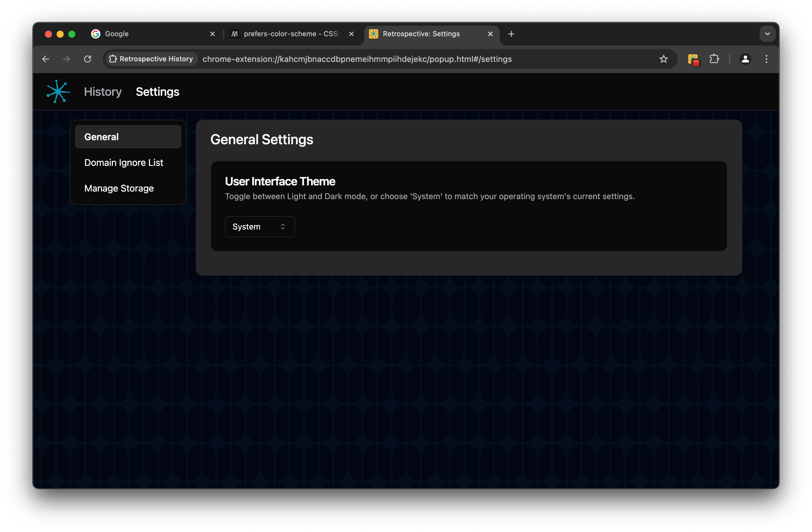
Task: Open the System theme dropdown
Action: (260, 227)
